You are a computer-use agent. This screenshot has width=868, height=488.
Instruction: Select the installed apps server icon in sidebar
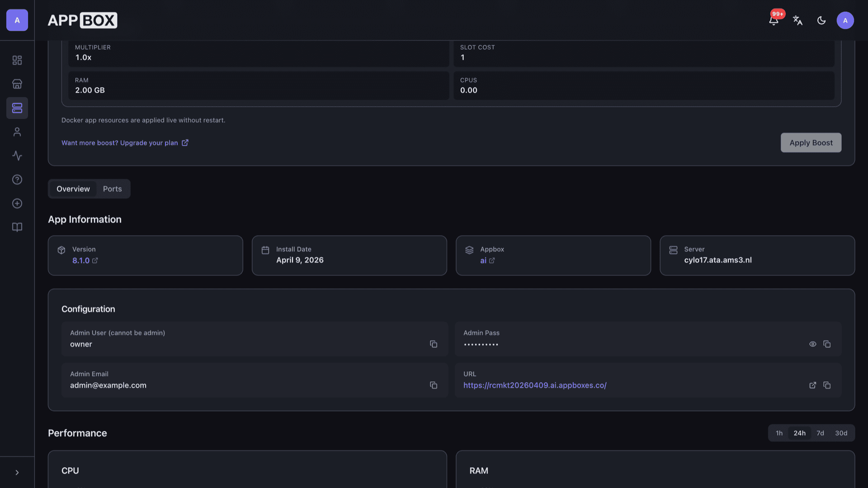[17, 108]
